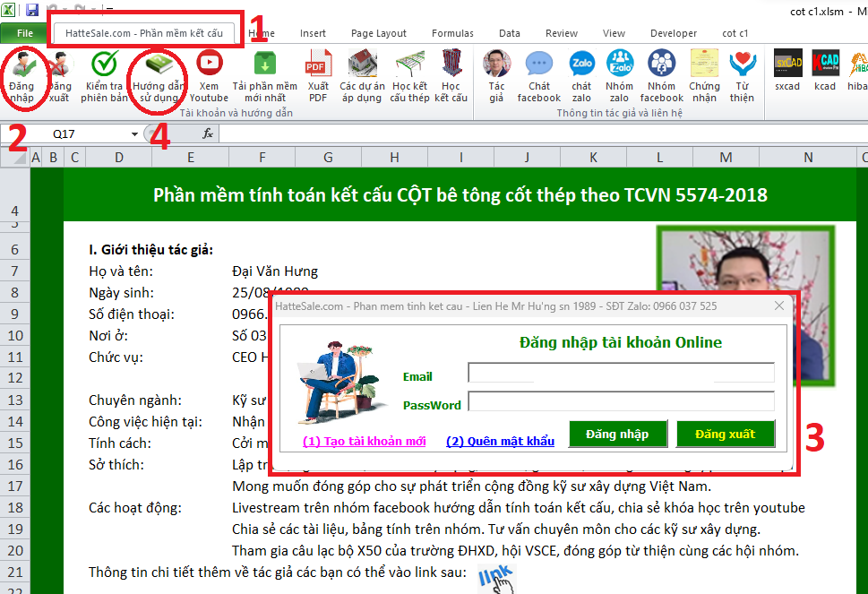Click the Select All corner button

pos(15,158)
